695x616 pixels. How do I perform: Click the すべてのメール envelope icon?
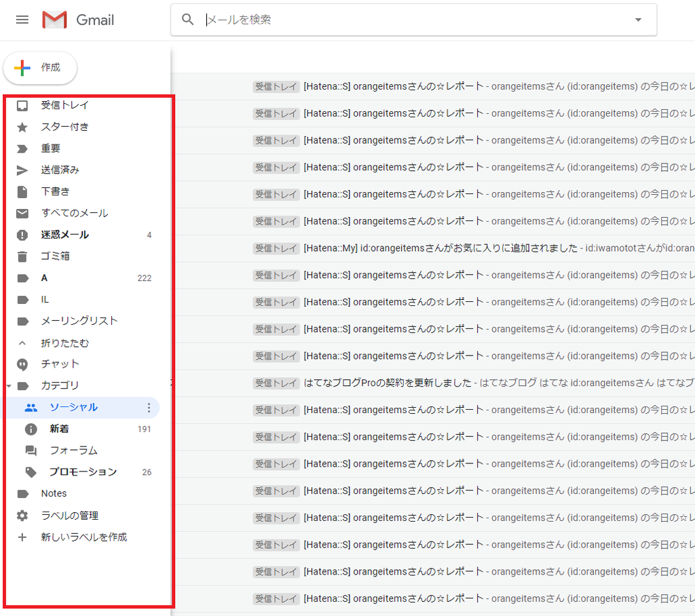(x=22, y=213)
